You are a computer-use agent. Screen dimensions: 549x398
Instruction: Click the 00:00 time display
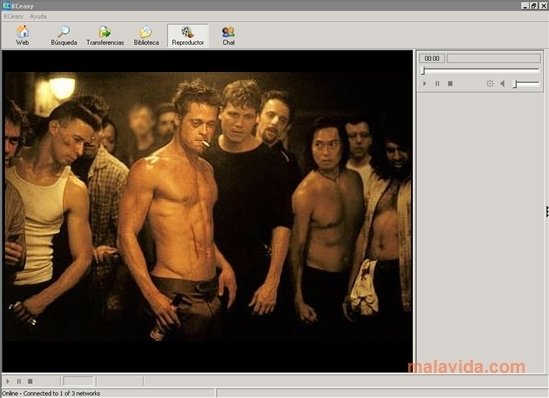click(432, 58)
